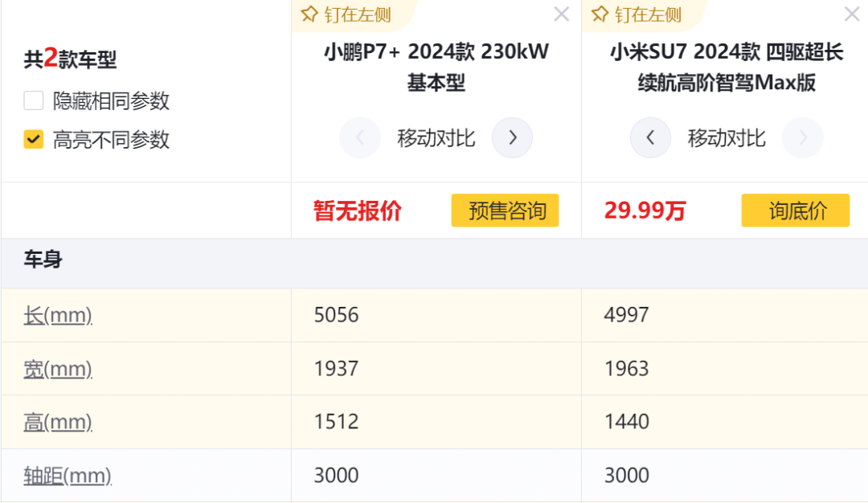
Task: Click pin icon above 小米SU7 column
Action: pyautogui.click(x=600, y=14)
